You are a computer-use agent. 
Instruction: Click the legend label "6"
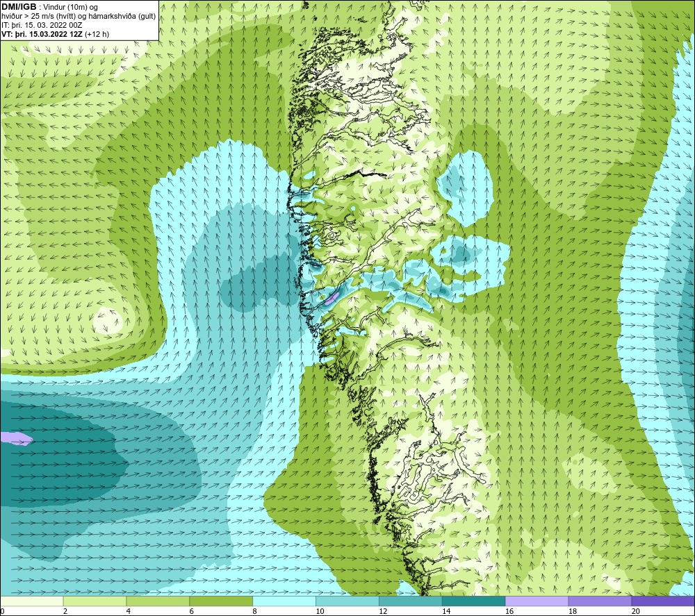point(192,612)
